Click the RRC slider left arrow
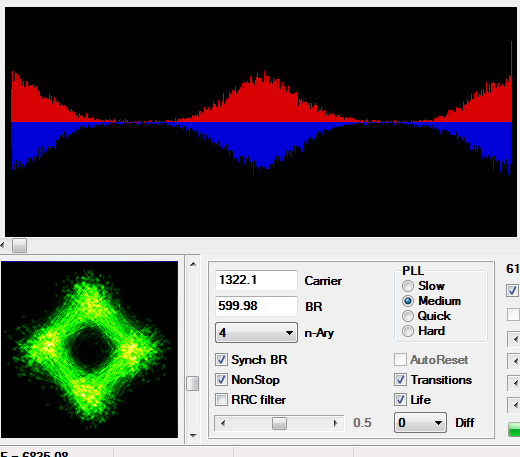This screenshot has width=520, height=457. 223,423
